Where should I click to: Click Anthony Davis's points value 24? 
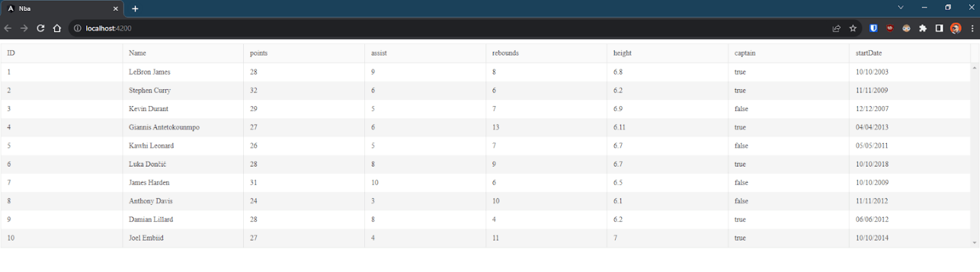[253, 201]
